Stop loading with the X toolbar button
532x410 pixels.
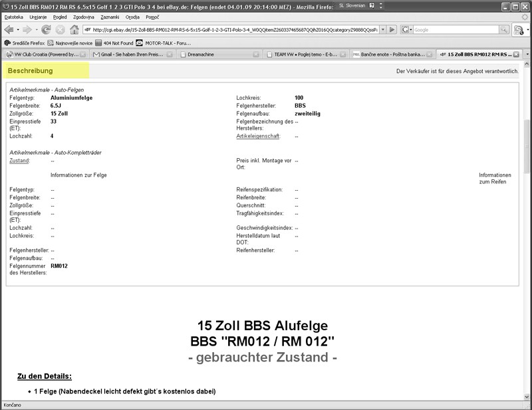point(60,30)
